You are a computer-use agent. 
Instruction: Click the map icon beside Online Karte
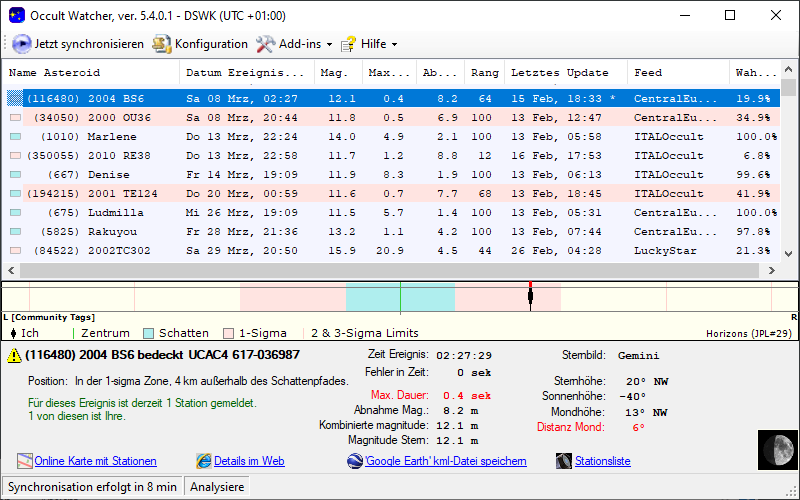(x=24, y=461)
